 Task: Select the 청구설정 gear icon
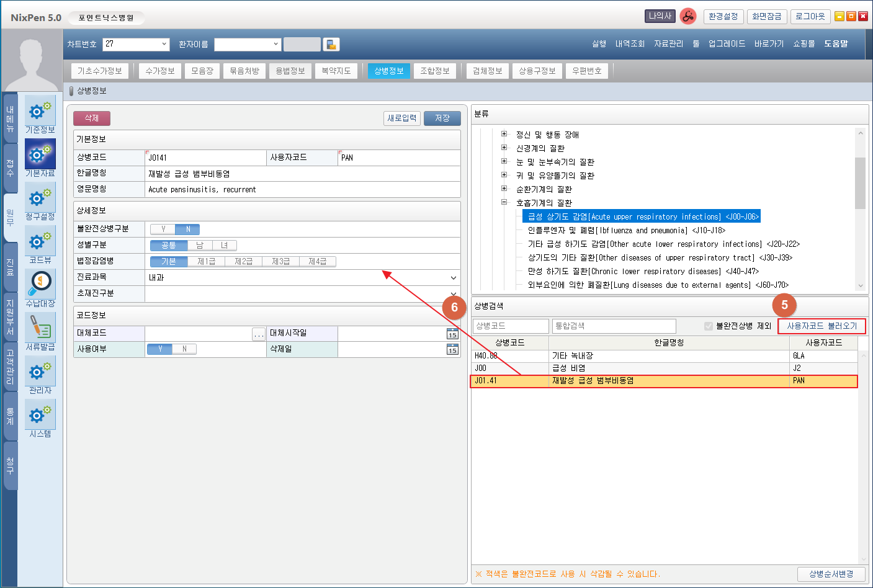(40, 198)
